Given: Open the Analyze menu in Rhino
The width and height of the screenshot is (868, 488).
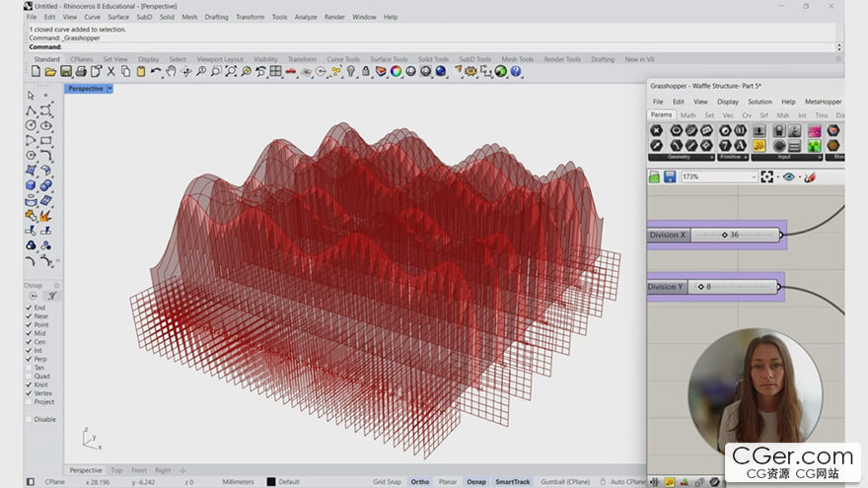Looking at the screenshot, I should [x=306, y=17].
